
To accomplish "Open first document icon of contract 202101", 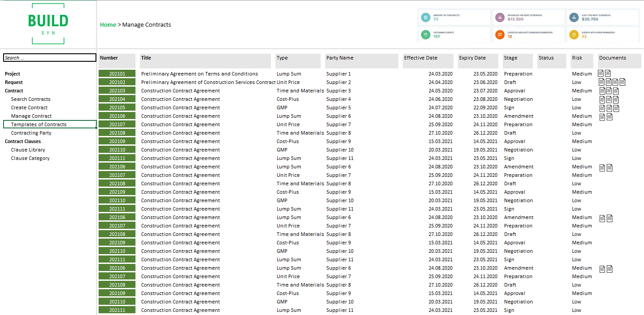I will (x=601, y=74).
